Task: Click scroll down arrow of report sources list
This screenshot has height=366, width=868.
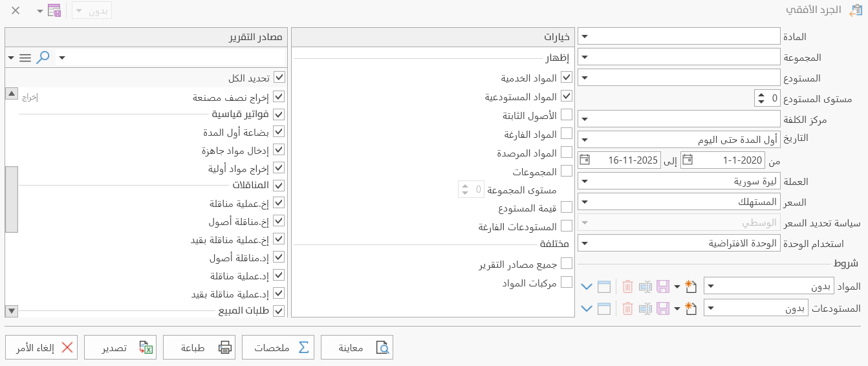Action: (x=11, y=311)
